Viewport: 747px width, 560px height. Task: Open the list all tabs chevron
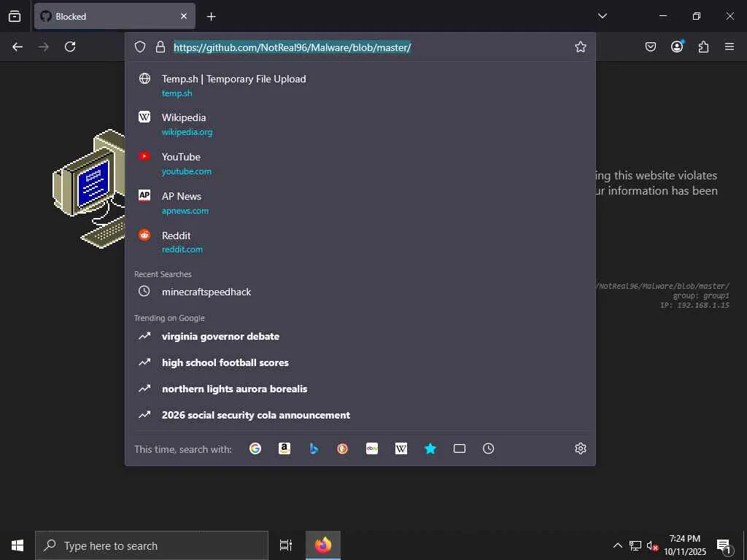602,16
